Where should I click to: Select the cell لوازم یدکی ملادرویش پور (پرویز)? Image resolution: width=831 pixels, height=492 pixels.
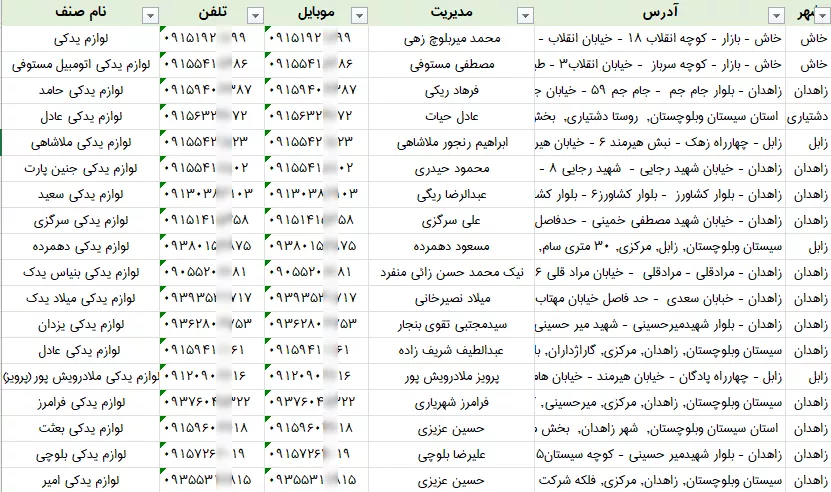coord(81,376)
